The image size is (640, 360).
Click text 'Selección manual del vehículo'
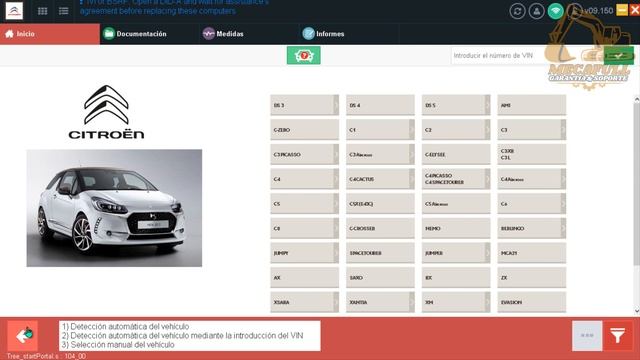click(x=122, y=345)
